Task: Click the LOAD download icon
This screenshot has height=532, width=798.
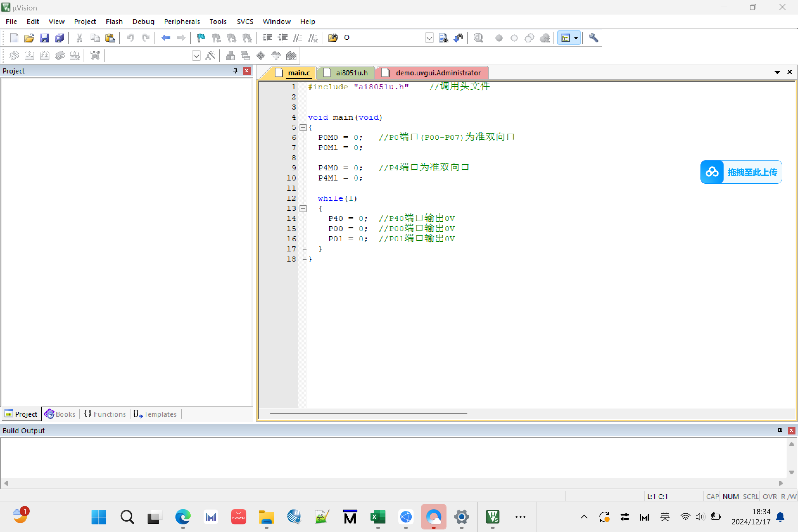Action: [x=95, y=55]
